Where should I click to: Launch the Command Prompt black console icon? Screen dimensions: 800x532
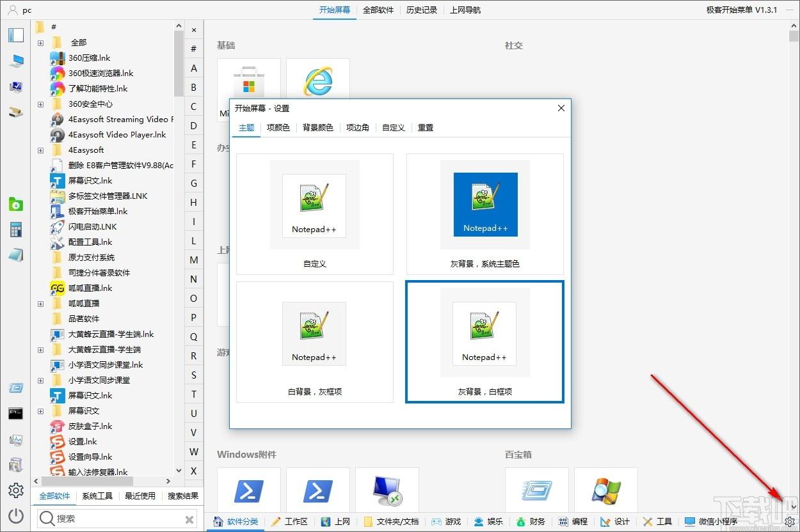point(16,413)
